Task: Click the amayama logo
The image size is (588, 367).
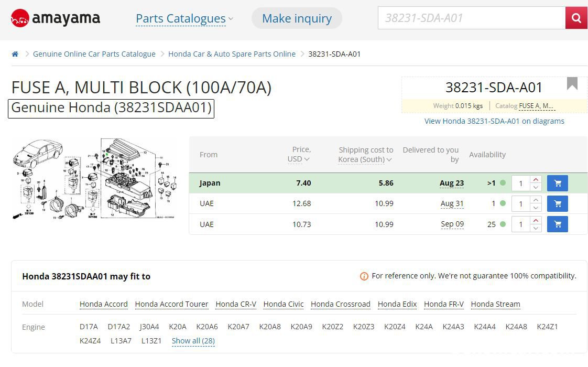Action: [x=56, y=18]
